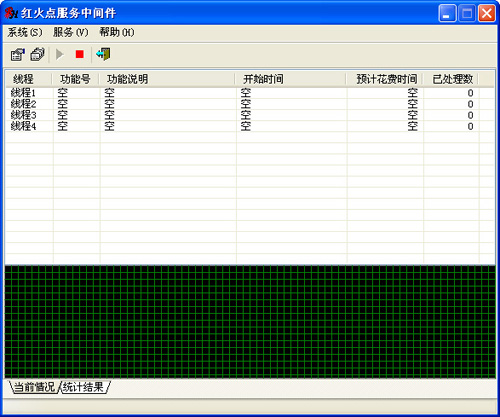This screenshot has height=417, width=500.
Task: Click the exit door toolbar icon
Action: point(103,54)
